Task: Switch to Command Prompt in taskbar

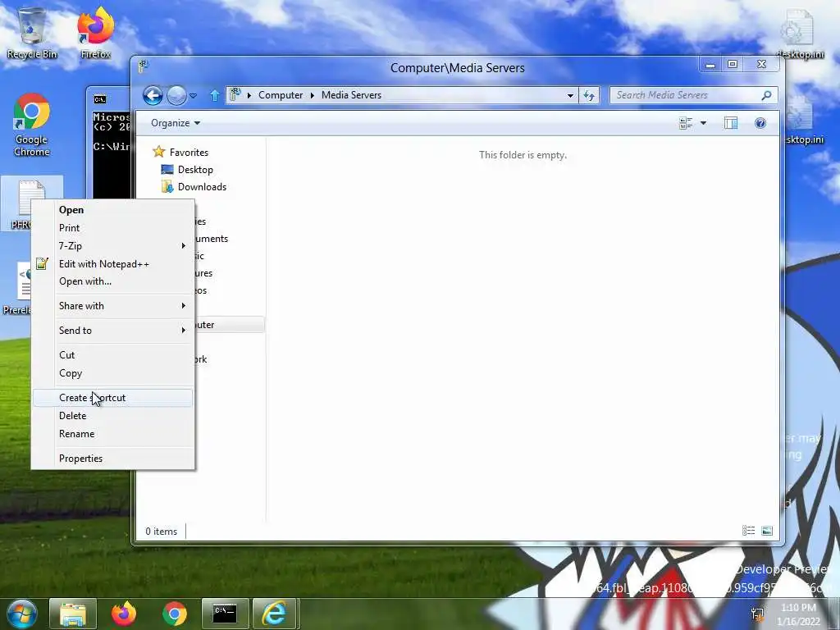Action: click(225, 614)
